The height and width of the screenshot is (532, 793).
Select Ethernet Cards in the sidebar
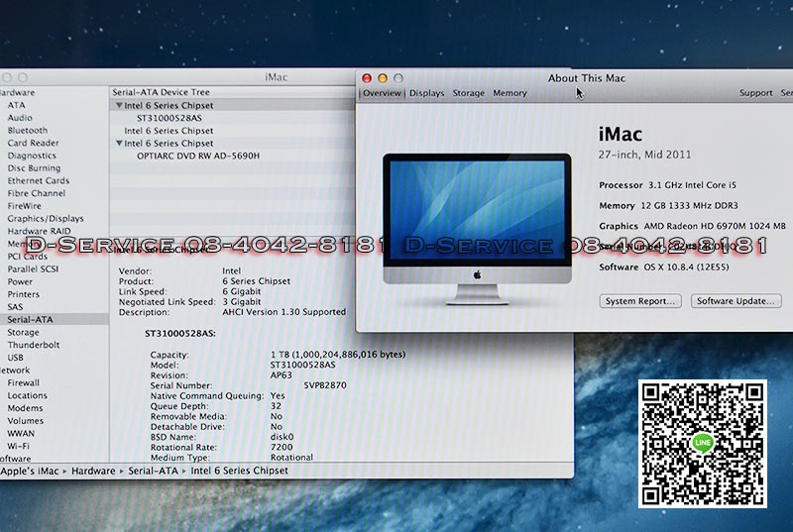point(39,181)
